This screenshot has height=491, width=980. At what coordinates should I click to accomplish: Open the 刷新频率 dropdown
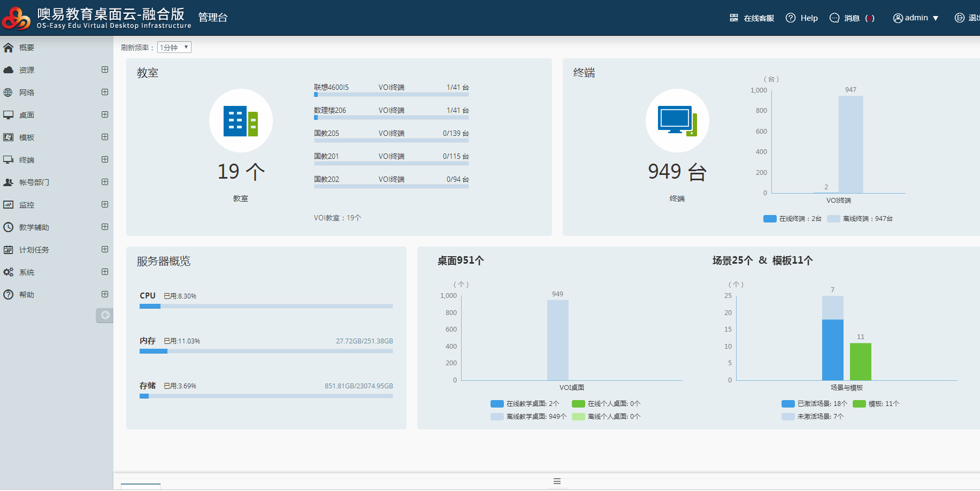point(174,48)
